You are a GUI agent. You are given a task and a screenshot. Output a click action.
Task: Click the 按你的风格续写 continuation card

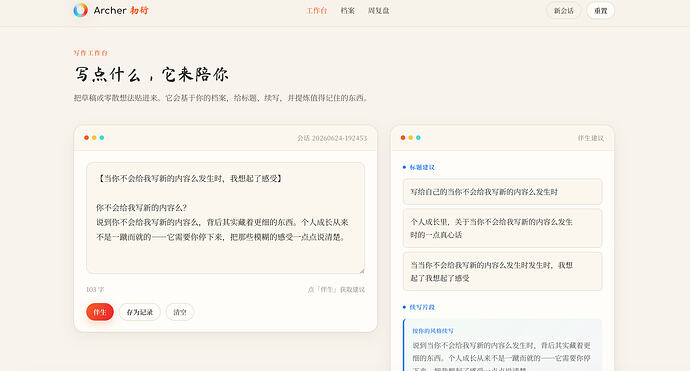[502, 345]
